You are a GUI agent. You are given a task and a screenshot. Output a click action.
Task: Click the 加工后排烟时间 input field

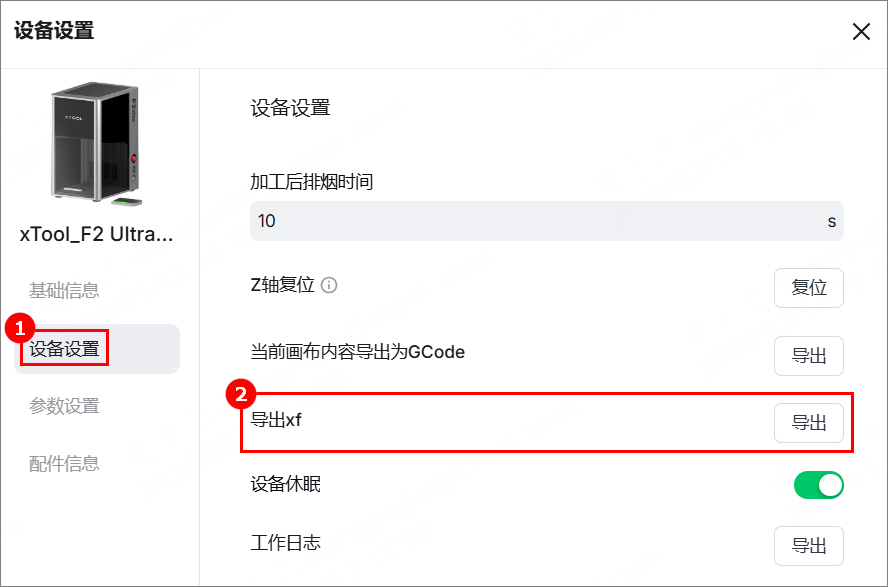tap(547, 221)
